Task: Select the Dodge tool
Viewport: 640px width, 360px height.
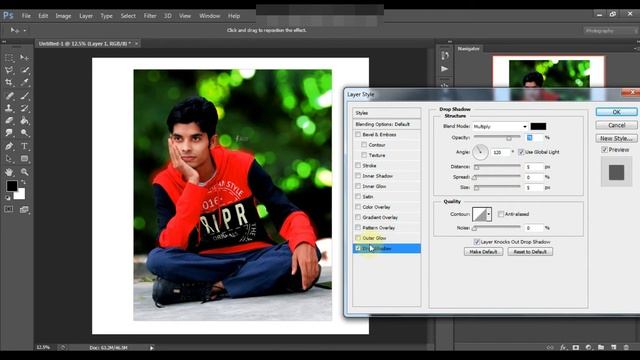Action: click(x=24, y=133)
